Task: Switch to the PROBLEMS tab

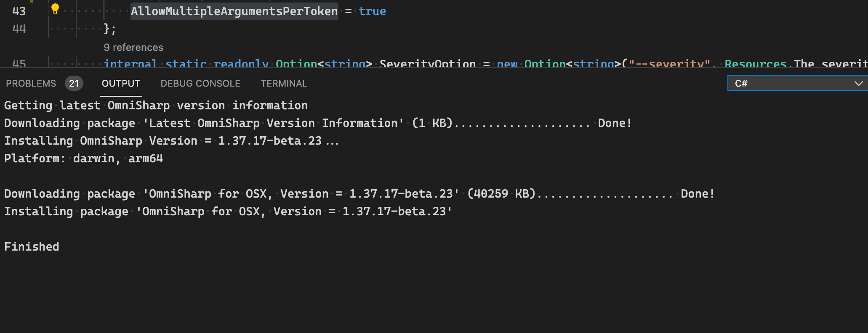Action: (x=31, y=83)
